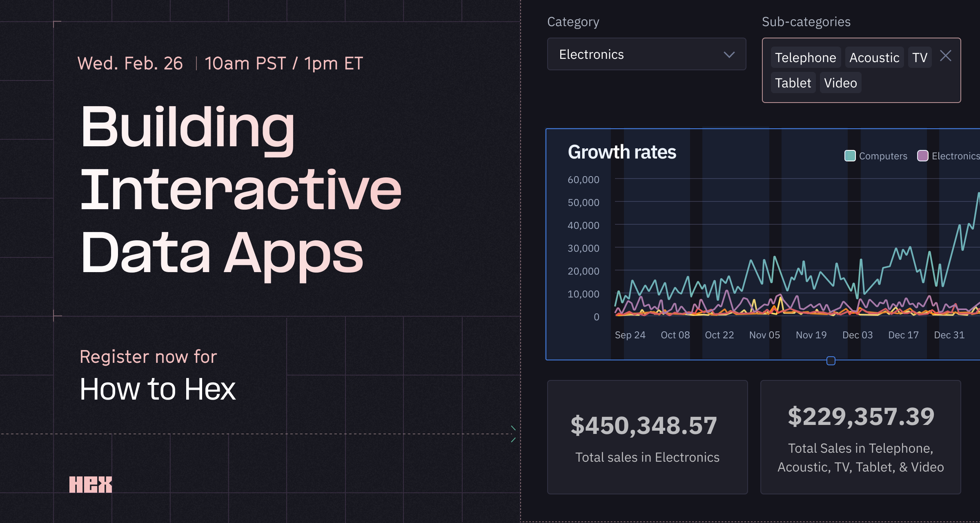
Task: Click the slider handle below the chart
Action: 831,361
